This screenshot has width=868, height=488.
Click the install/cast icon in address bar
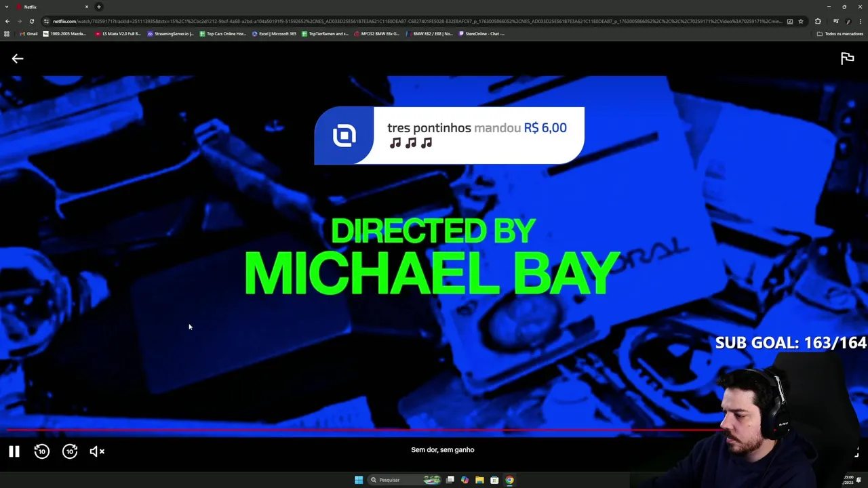point(790,21)
